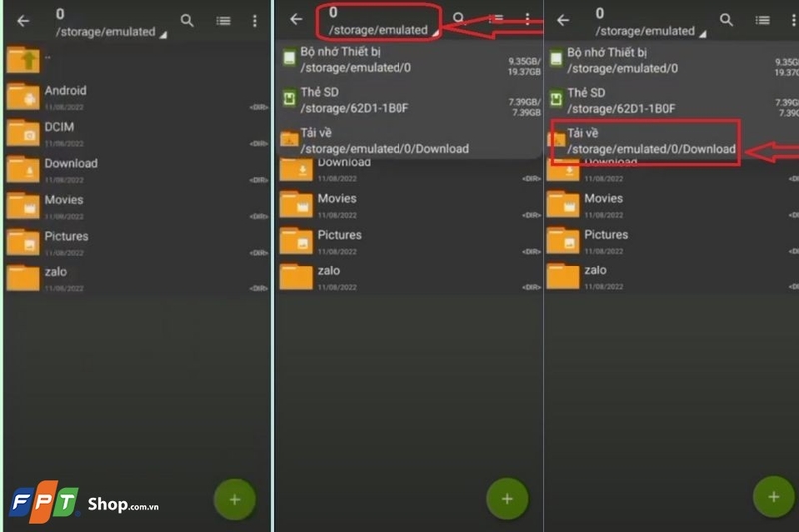
Task: Toggle list view in right panel
Action: pyautogui.click(x=762, y=20)
